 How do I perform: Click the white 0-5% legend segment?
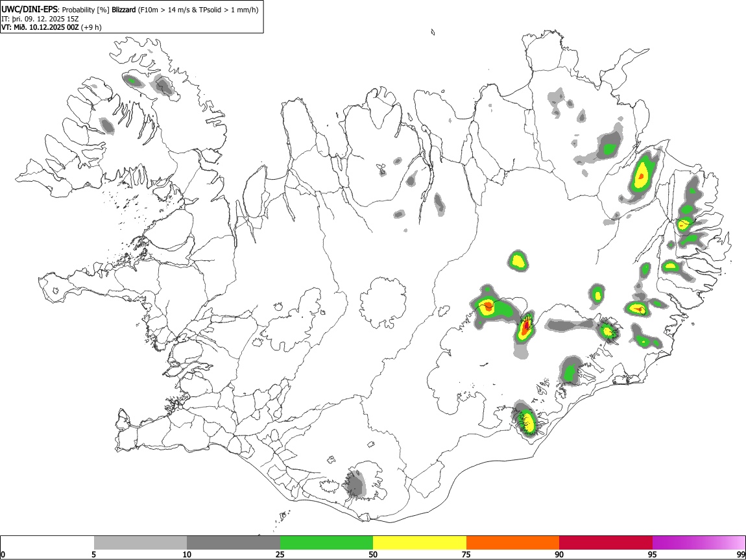pos(47,543)
